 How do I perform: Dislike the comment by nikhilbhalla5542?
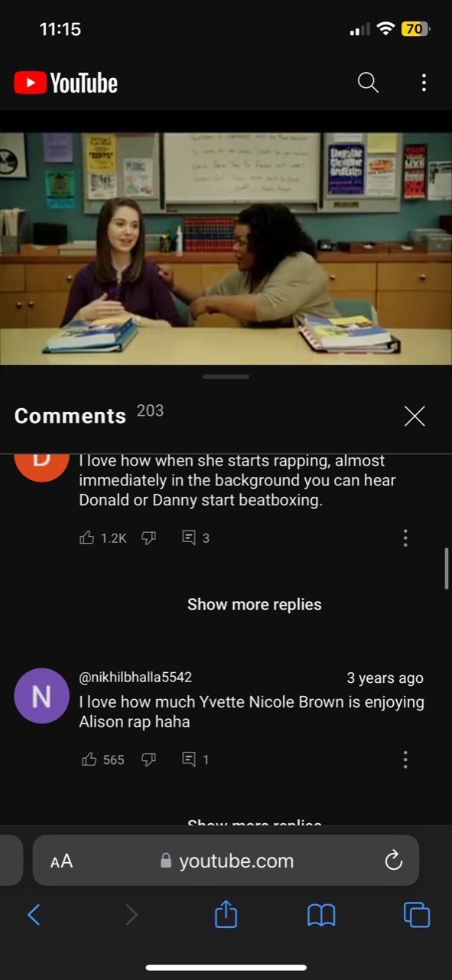149,759
